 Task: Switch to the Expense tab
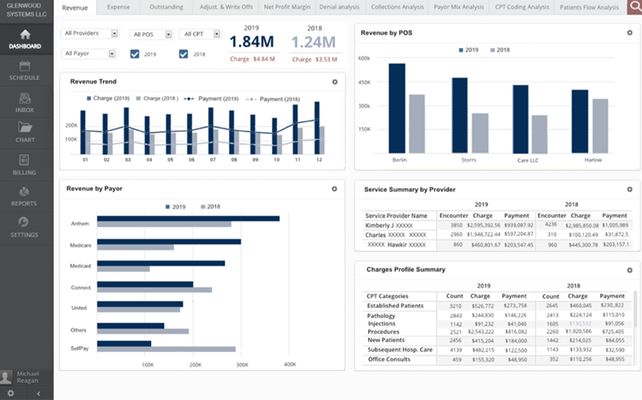pos(118,7)
